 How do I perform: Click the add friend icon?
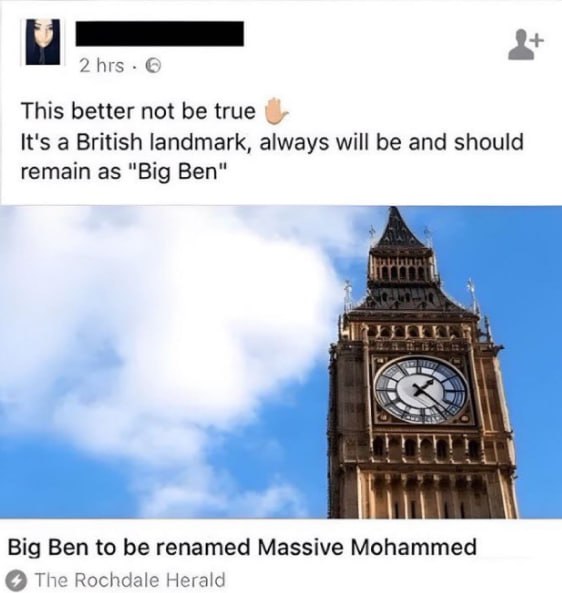(526, 47)
